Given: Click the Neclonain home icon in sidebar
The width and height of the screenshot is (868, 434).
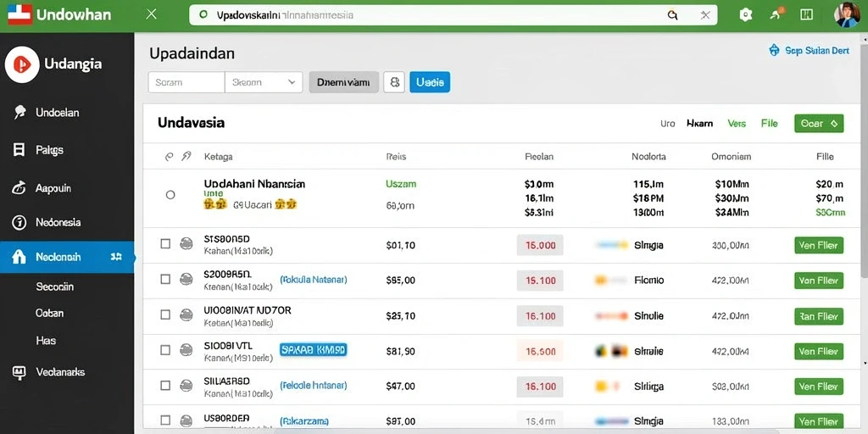Looking at the screenshot, I should coord(19,257).
